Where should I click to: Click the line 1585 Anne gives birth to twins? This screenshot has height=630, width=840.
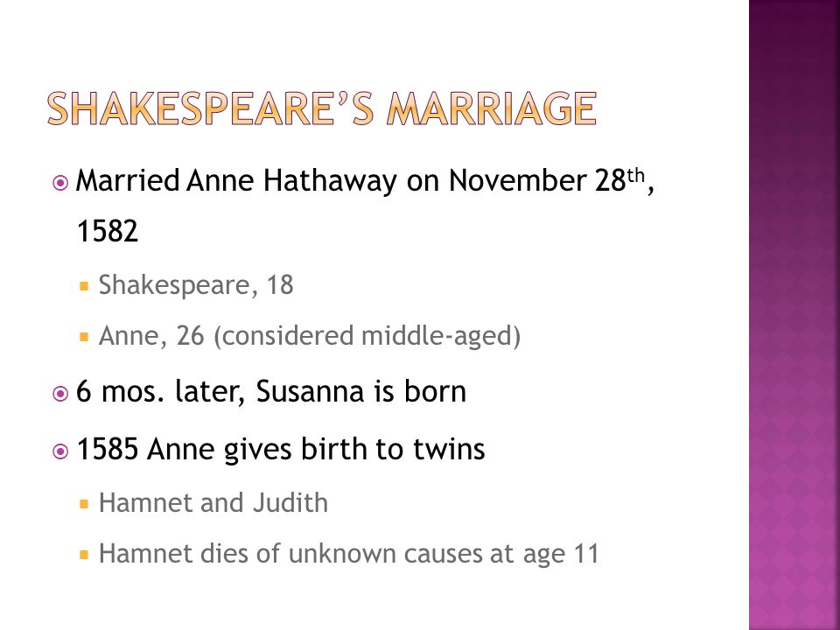tap(281, 449)
